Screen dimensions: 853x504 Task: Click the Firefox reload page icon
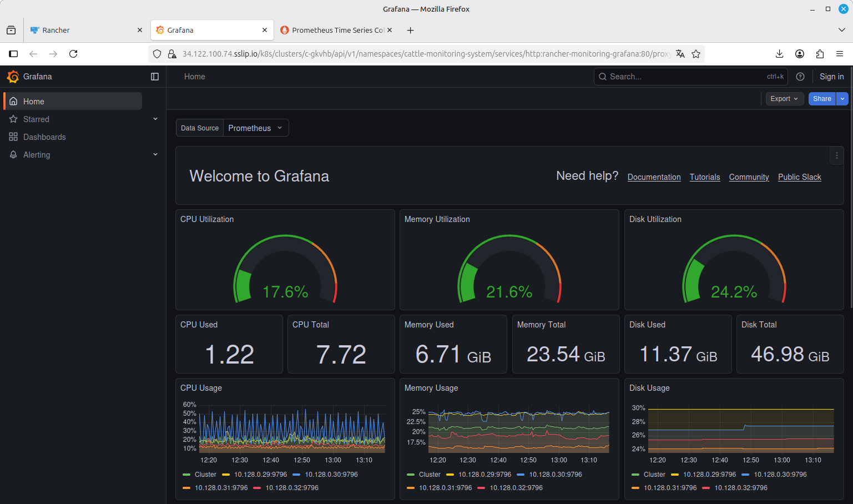point(73,54)
